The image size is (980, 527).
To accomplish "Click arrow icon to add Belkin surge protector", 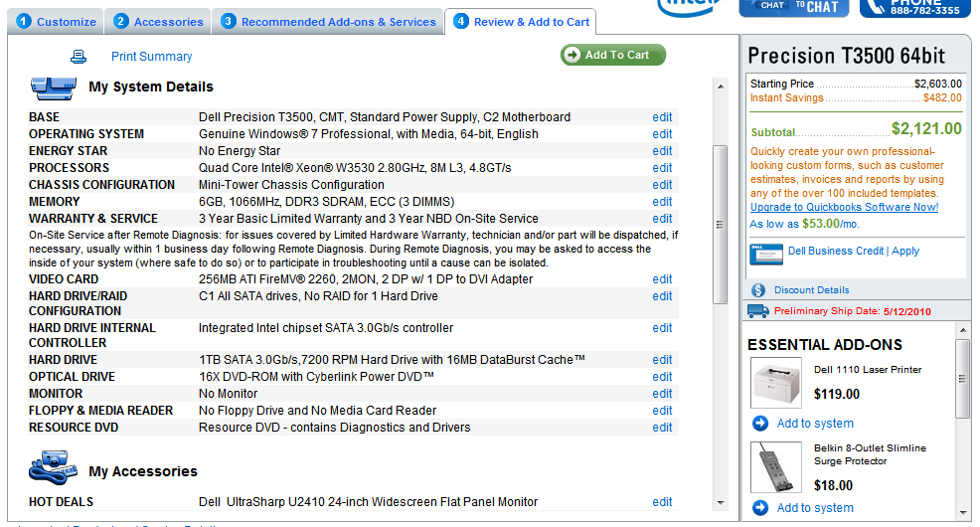I will (x=760, y=508).
